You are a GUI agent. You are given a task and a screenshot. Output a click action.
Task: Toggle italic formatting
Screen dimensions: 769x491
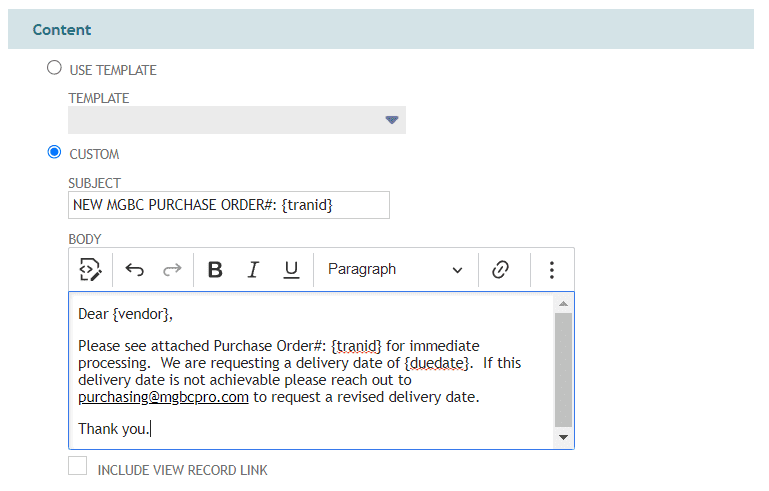[253, 270]
